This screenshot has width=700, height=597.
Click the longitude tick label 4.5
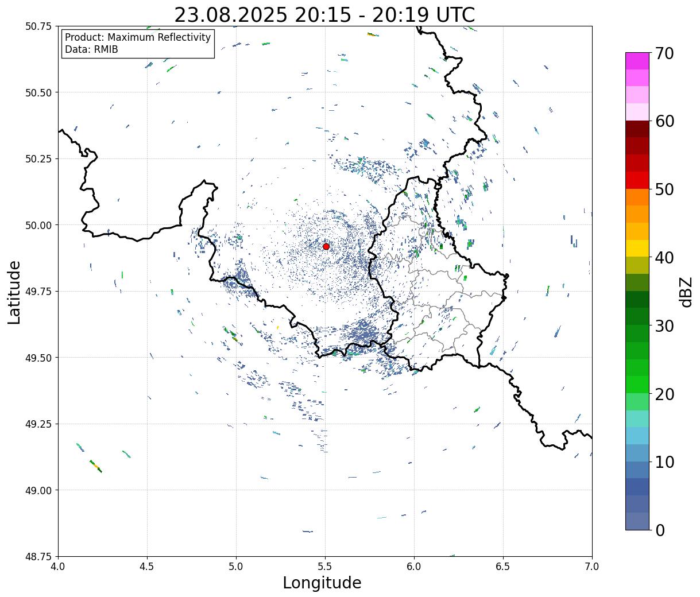[x=147, y=567]
